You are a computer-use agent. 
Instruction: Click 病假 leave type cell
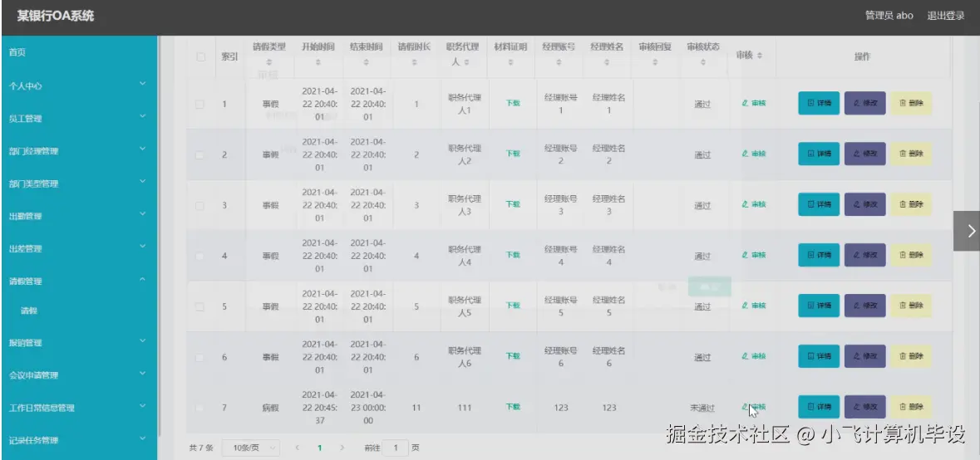point(270,408)
